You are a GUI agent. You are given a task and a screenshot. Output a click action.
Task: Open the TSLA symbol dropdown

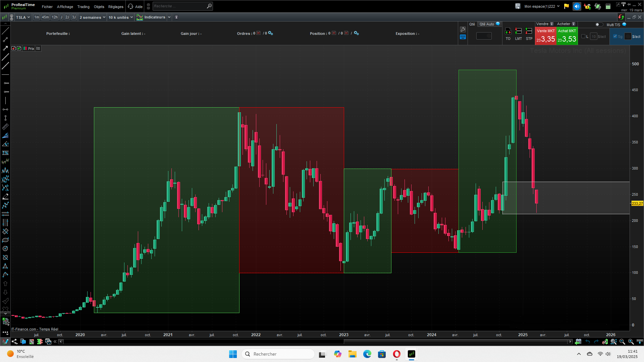23,17
